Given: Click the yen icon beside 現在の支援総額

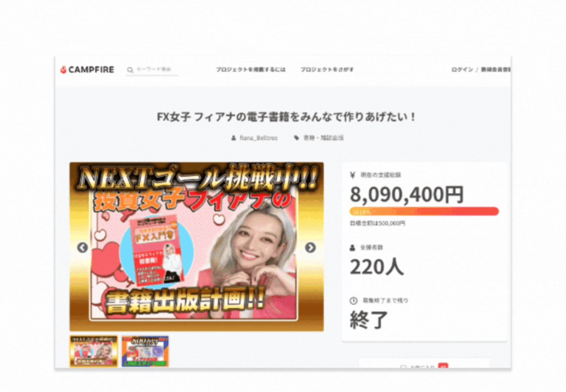Looking at the screenshot, I should pyautogui.click(x=353, y=175).
